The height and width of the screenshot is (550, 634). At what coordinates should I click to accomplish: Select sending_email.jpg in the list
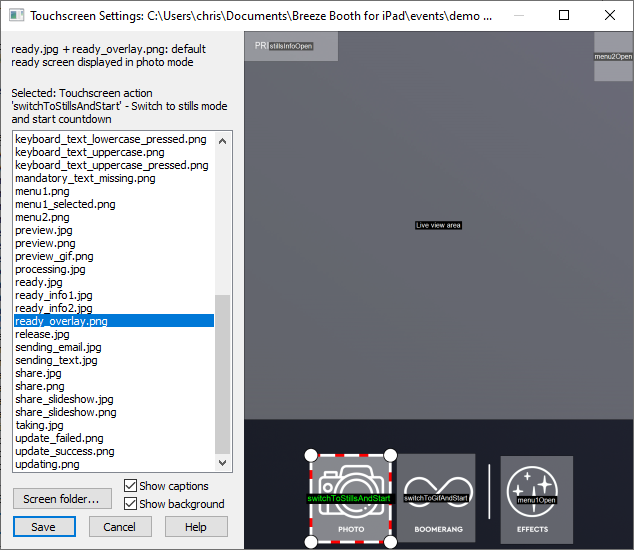pyautogui.click(x=114, y=347)
